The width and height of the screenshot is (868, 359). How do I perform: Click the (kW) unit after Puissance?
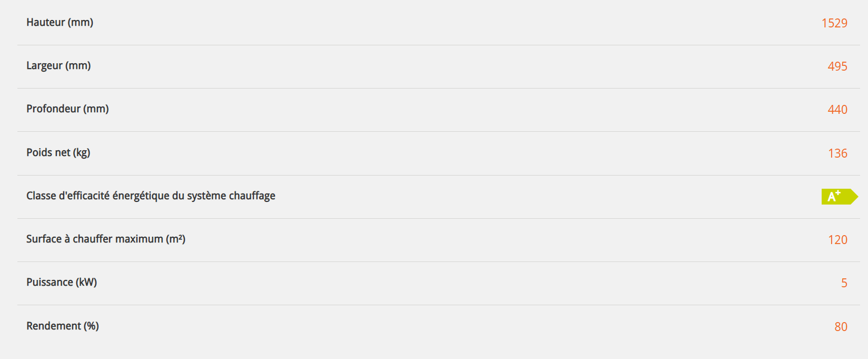point(86,283)
